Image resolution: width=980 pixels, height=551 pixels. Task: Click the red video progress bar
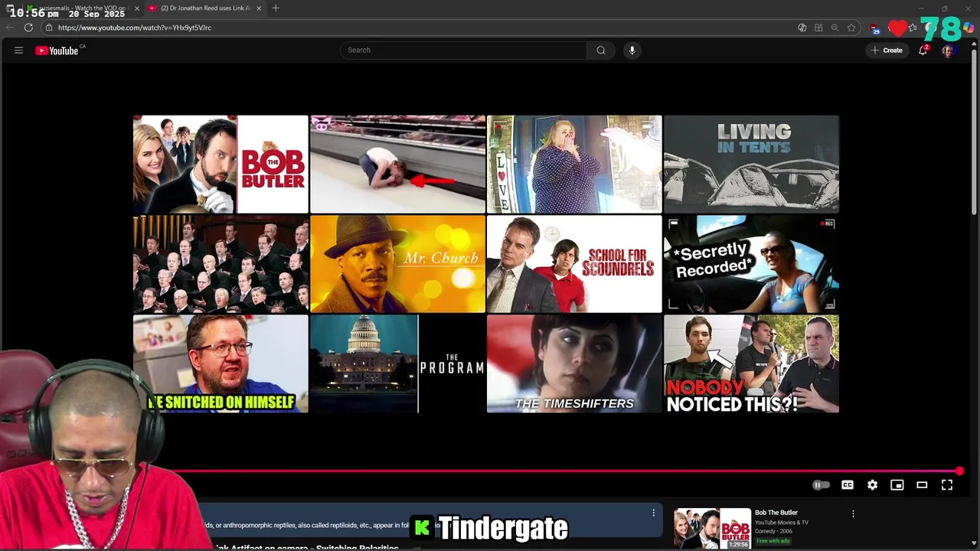point(490,471)
